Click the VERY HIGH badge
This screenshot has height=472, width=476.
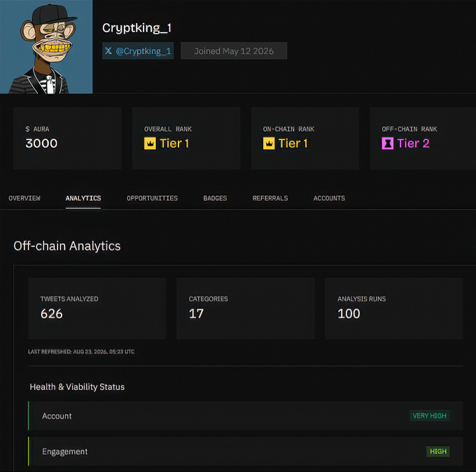pyautogui.click(x=430, y=416)
